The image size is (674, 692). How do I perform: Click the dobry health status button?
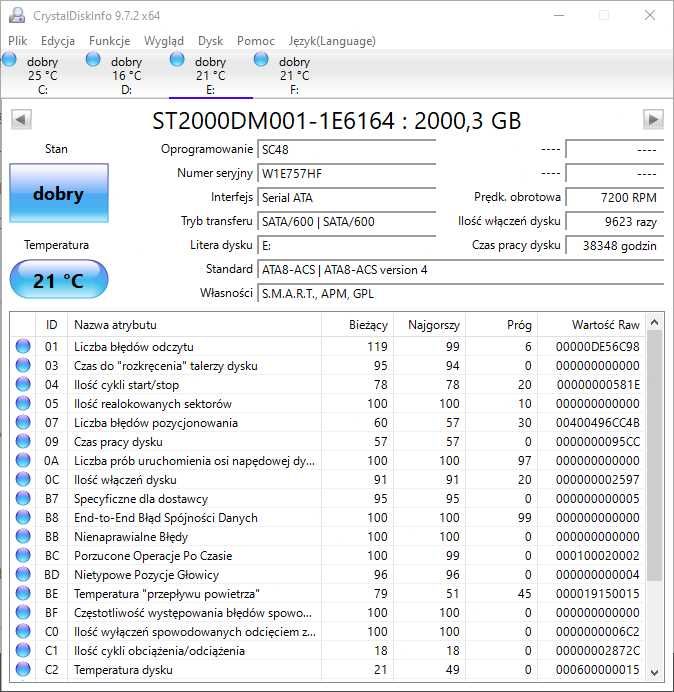click(x=59, y=193)
